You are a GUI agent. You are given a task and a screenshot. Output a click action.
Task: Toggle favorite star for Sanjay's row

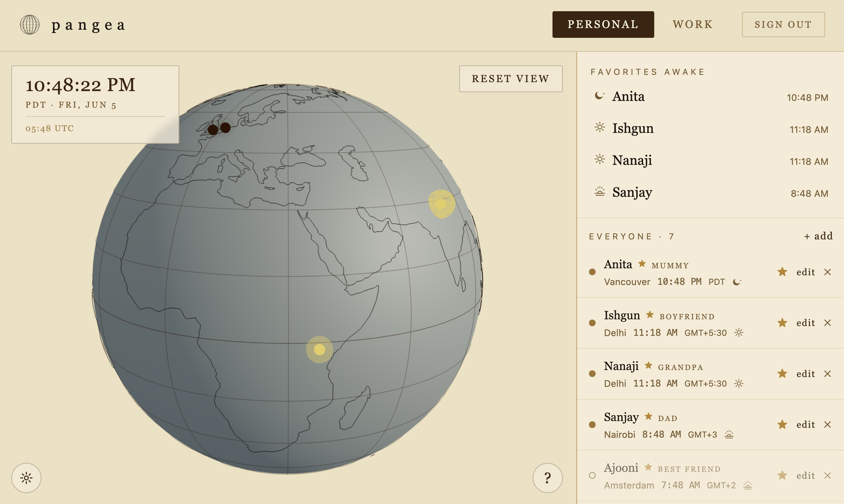pyautogui.click(x=782, y=424)
